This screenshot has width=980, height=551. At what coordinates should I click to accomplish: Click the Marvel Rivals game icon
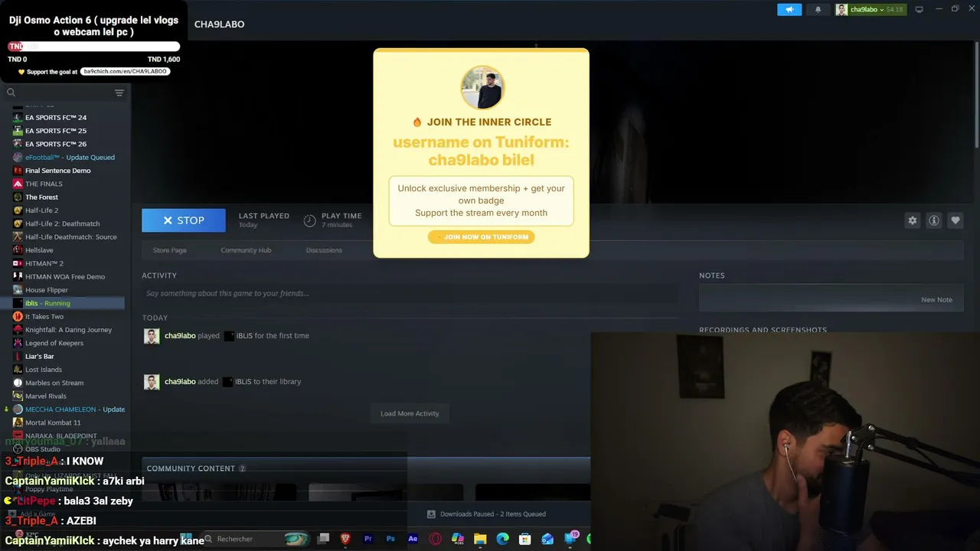(x=18, y=396)
